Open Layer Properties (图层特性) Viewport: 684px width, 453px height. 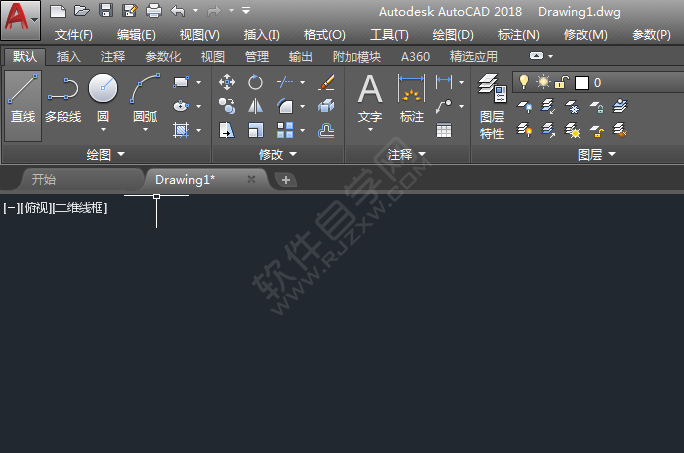pyautogui.click(x=492, y=106)
